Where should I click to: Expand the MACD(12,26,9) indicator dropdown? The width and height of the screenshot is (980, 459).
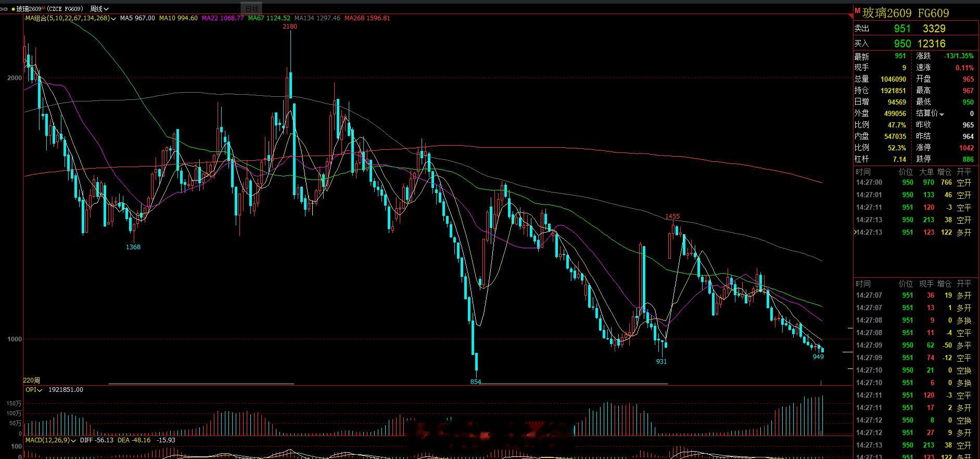[73, 440]
